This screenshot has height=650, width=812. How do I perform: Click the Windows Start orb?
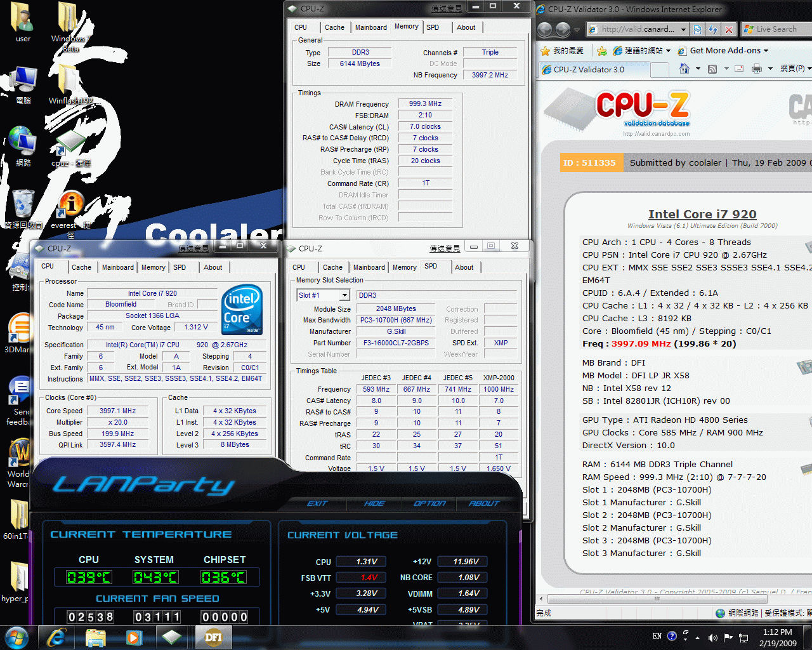coord(17,637)
